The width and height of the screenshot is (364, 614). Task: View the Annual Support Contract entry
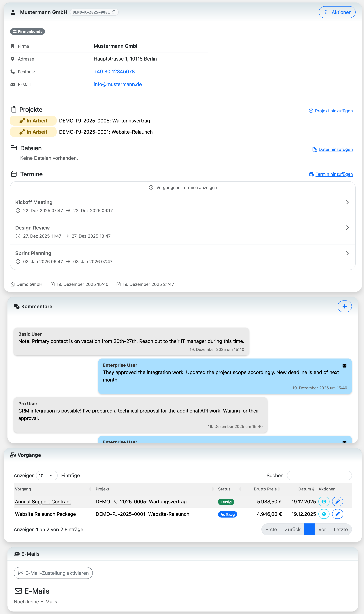(324, 501)
